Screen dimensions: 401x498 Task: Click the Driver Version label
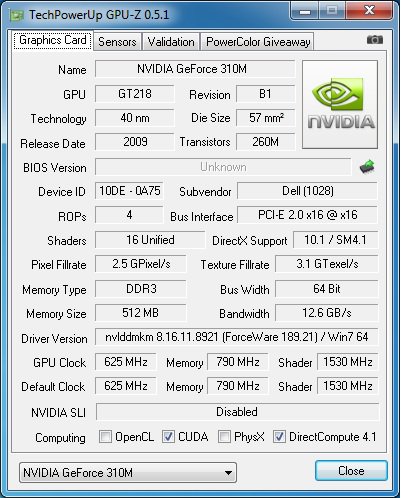54,339
